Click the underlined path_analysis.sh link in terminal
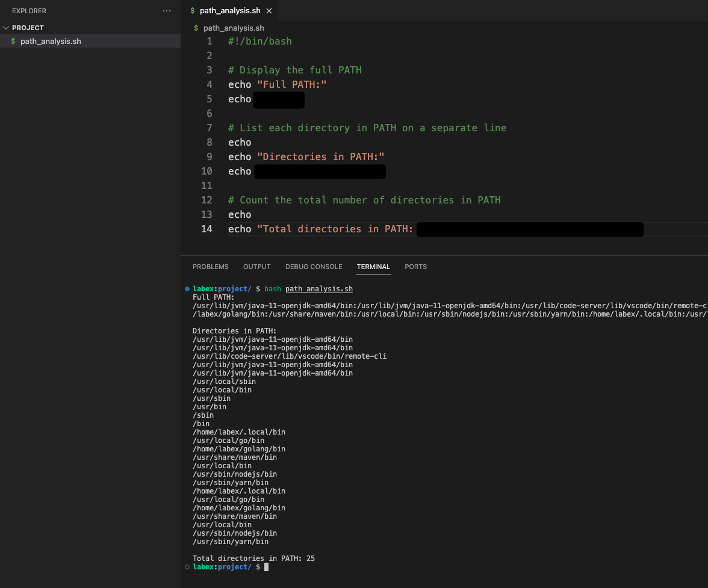Image resolution: width=708 pixels, height=588 pixels. click(319, 289)
